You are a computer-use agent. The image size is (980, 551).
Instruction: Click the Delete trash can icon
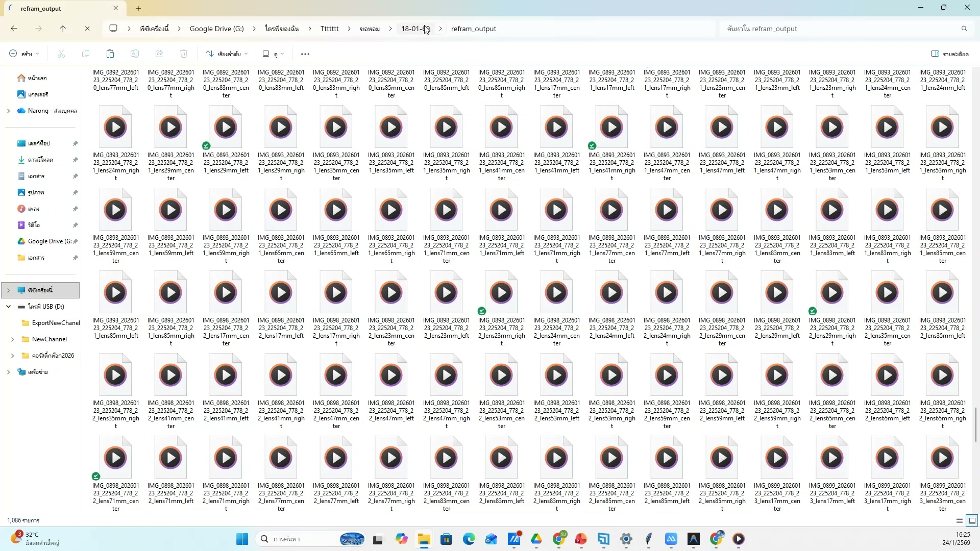(184, 54)
